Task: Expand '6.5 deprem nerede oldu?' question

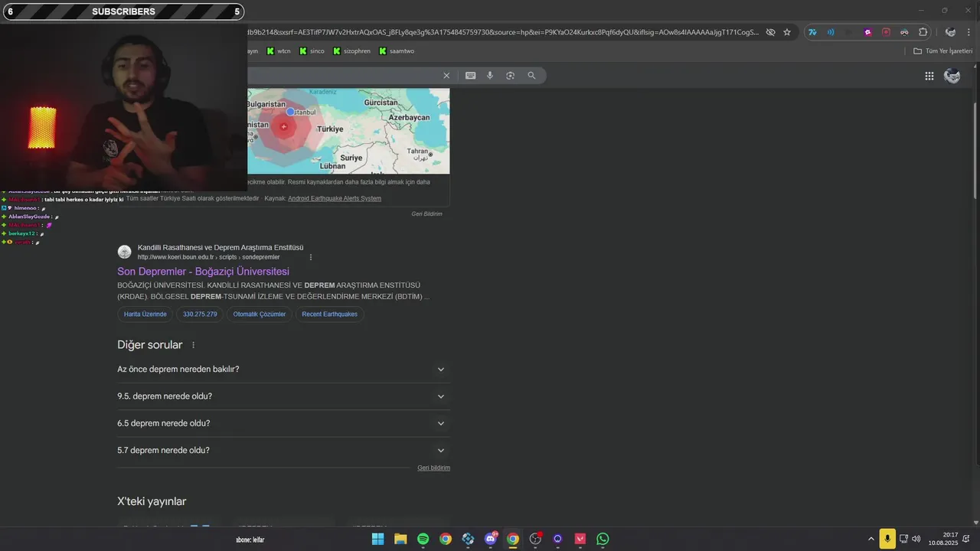Action: pos(283,423)
